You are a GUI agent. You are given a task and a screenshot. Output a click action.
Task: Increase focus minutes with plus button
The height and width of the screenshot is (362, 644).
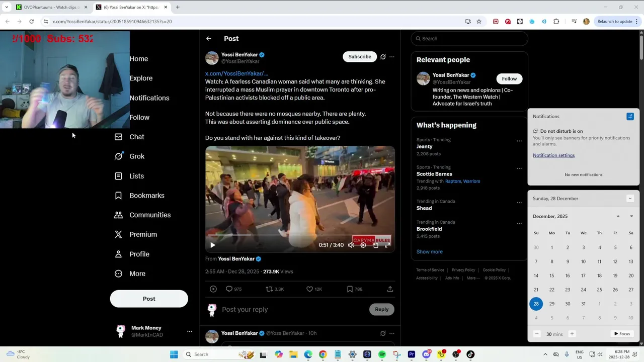(x=572, y=334)
